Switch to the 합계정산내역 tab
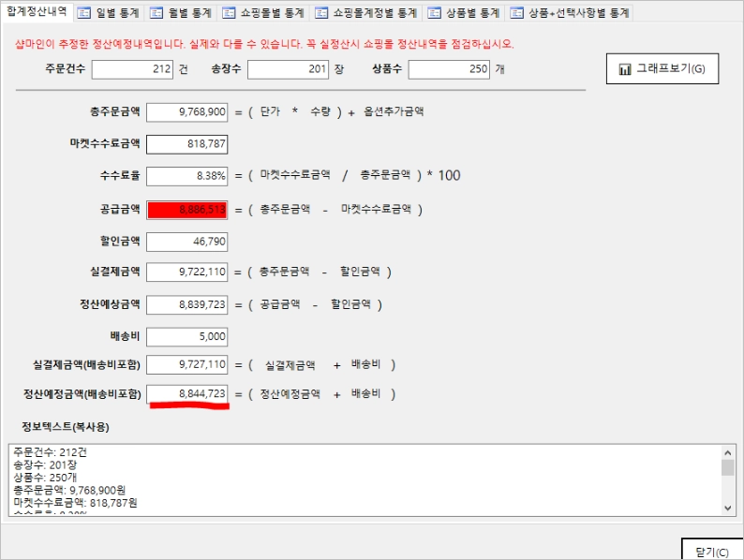744x560 pixels. [x=37, y=11]
